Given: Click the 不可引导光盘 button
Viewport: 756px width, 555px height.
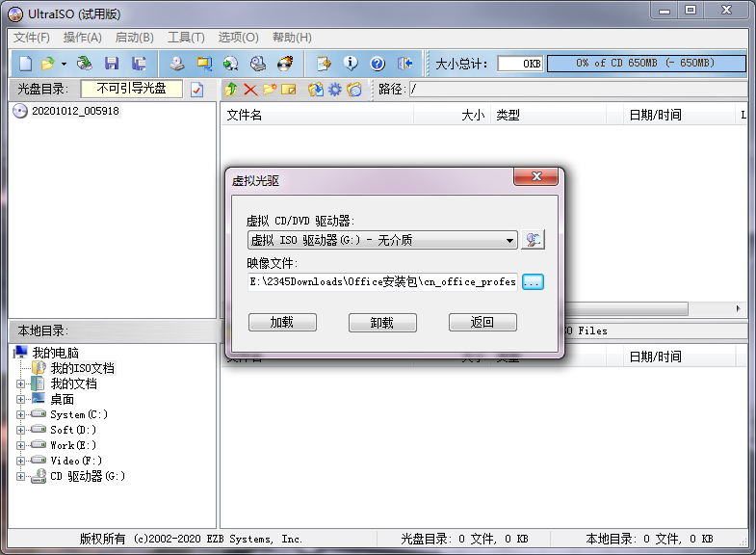Looking at the screenshot, I should tap(132, 89).
